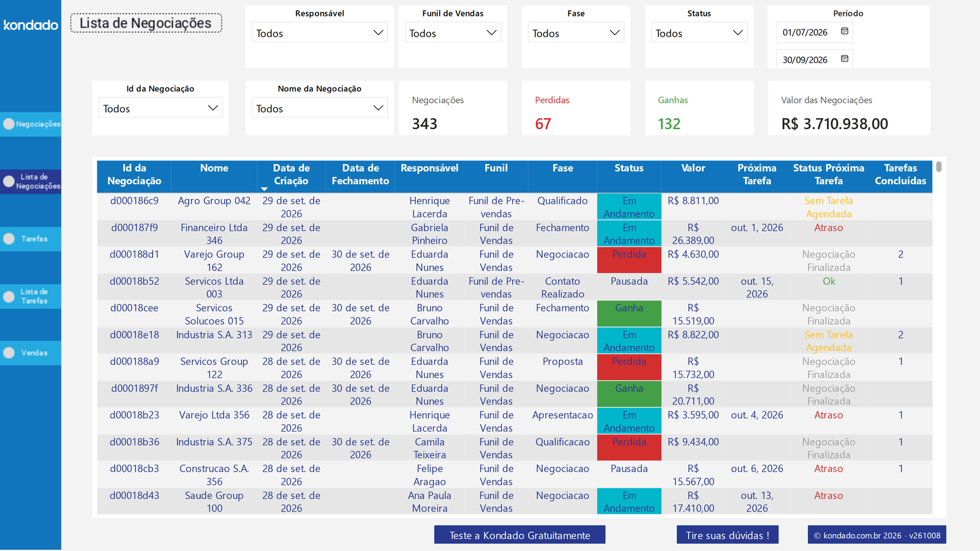Click the total value R$ 3.710.938,00
980x551 pixels.
coord(835,124)
